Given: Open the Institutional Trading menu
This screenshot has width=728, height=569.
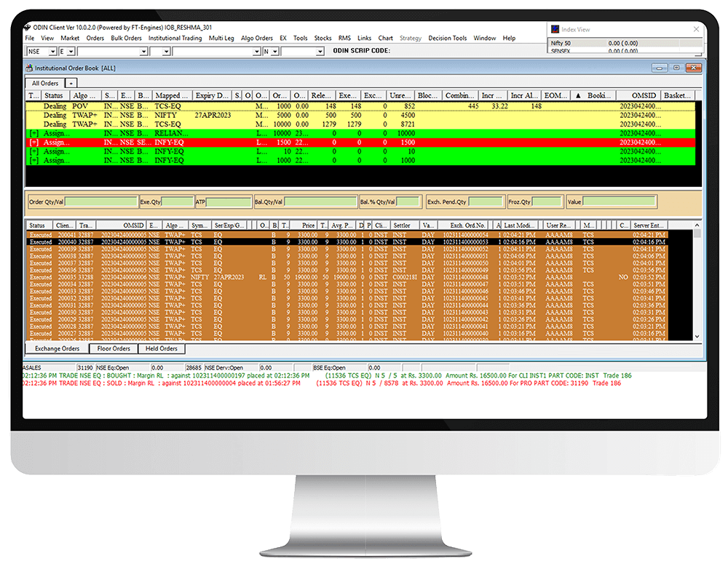Looking at the screenshot, I should tap(175, 38).
